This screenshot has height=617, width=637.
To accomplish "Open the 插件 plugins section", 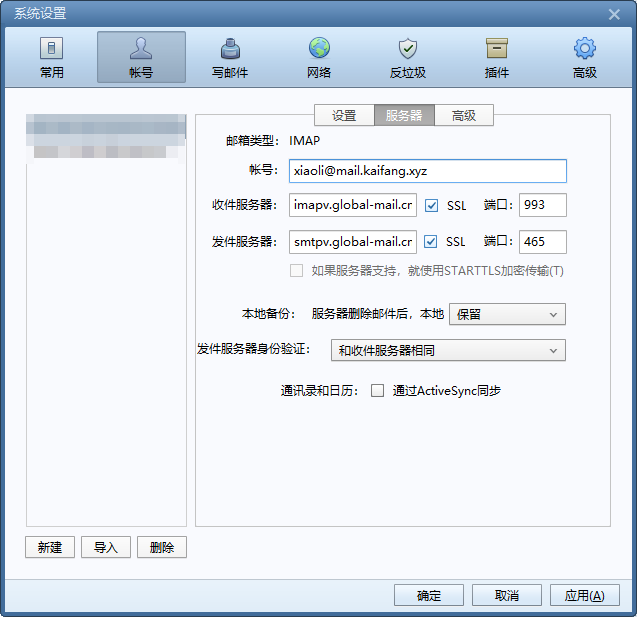I will tap(496, 57).
